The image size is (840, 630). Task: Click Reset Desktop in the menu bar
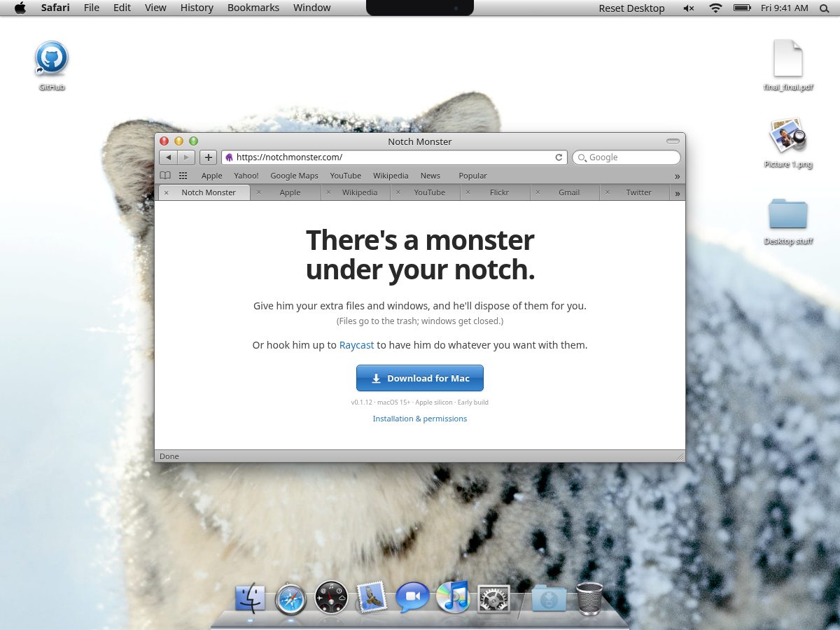631,8
